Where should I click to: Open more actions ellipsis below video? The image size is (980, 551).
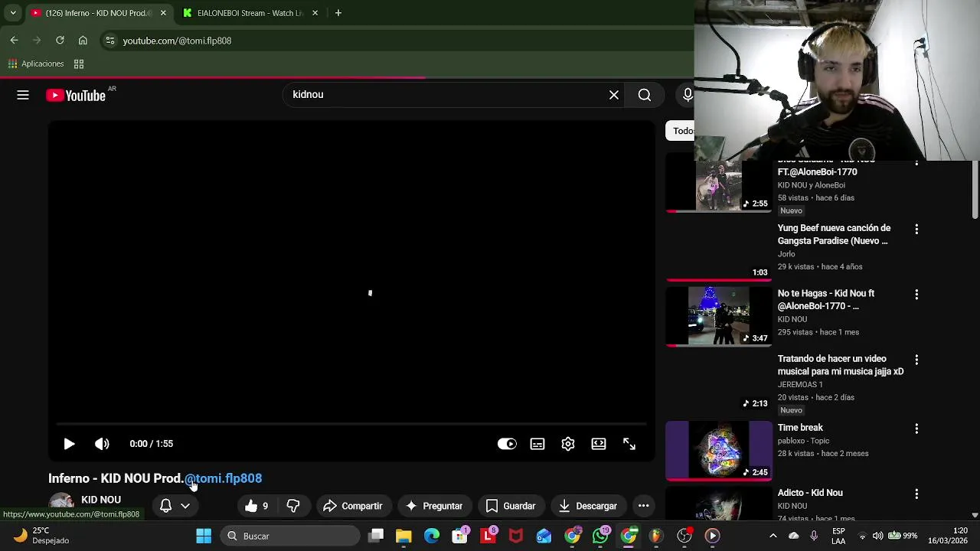point(644,506)
